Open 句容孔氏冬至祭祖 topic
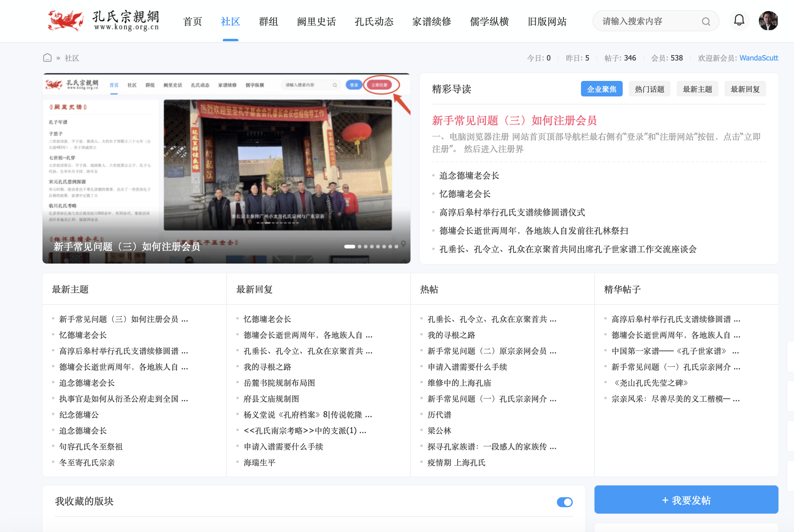Image resolution: width=794 pixels, height=532 pixels. [x=91, y=447]
